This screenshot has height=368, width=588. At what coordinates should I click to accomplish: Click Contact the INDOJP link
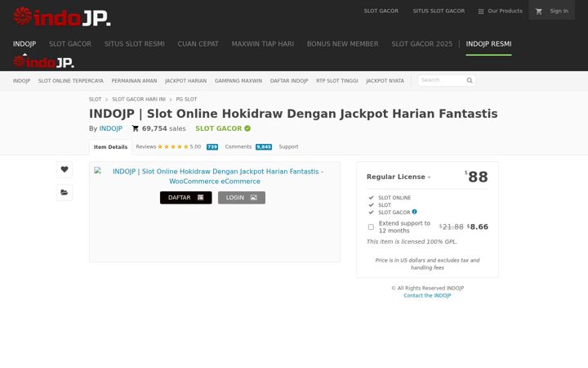427,295
